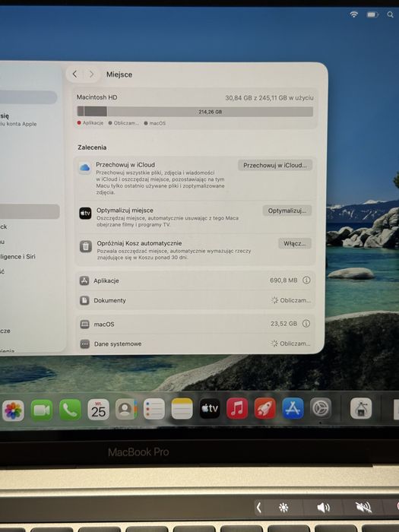Viewport: 399px width, 532px height.
Task: Open Music app in the Dock
Action: coord(237,408)
